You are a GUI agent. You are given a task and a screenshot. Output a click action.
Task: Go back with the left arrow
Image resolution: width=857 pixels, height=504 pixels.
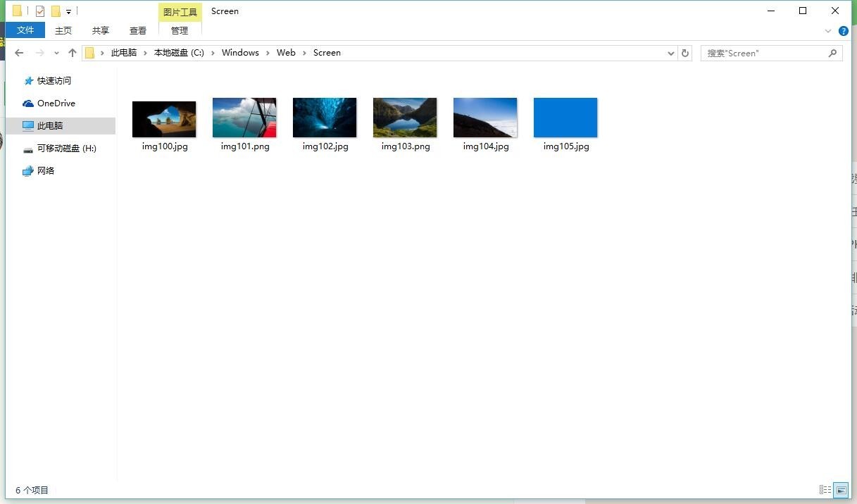(19, 53)
